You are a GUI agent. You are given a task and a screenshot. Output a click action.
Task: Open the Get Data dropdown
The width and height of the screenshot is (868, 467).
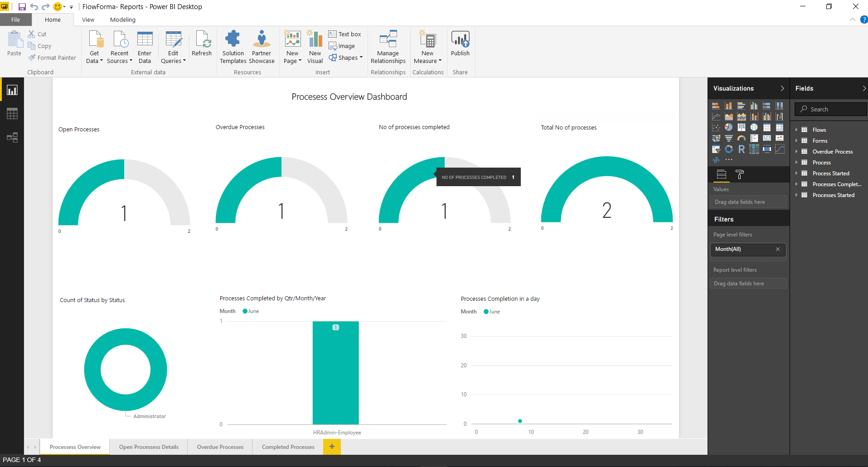click(x=94, y=47)
